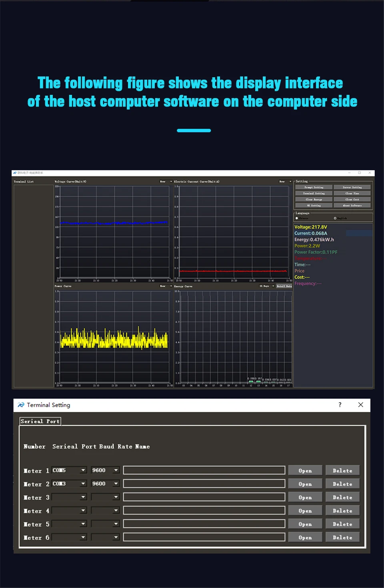Click Open button for Meter 1
The image size is (384, 588).
pyautogui.click(x=305, y=471)
